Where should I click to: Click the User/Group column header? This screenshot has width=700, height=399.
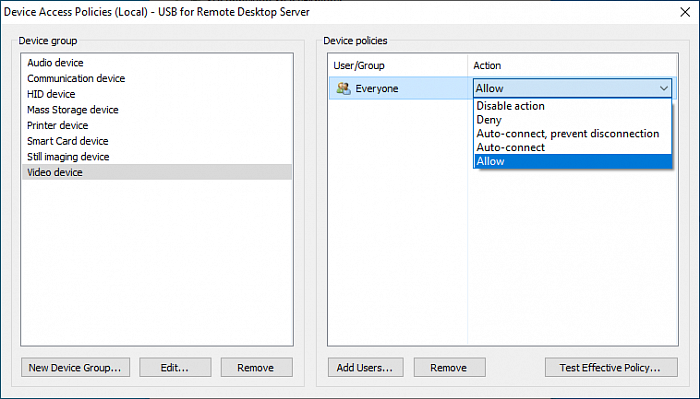click(398, 66)
